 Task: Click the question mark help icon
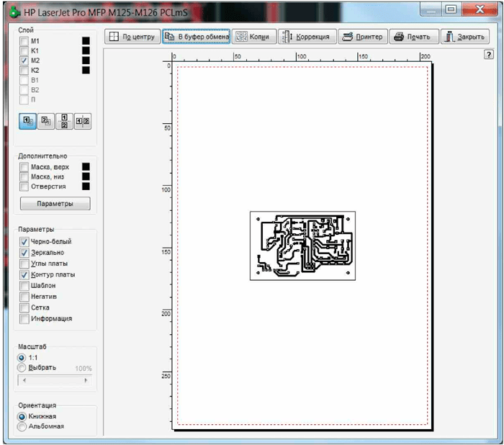click(x=489, y=55)
